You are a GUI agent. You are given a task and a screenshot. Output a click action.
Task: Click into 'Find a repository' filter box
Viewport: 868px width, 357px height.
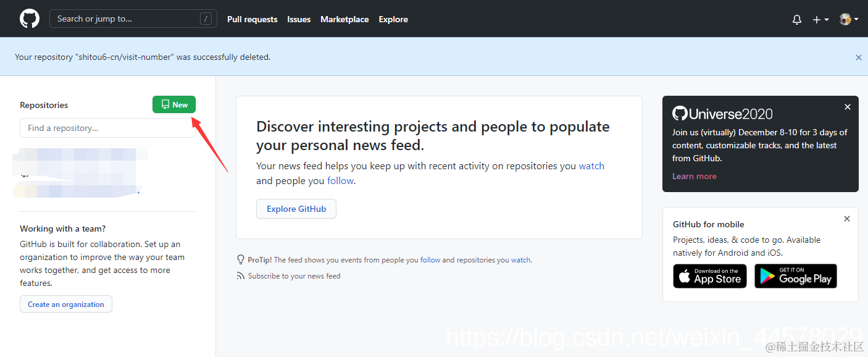coord(107,128)
